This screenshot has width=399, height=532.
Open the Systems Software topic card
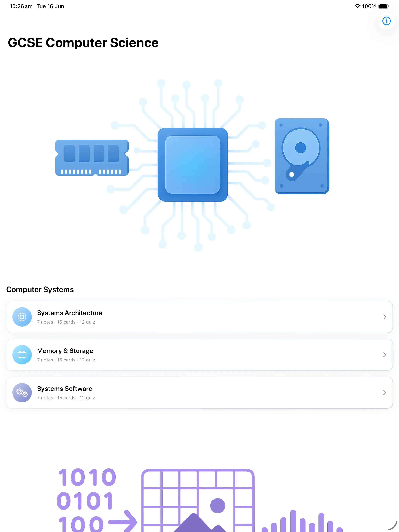199,392
